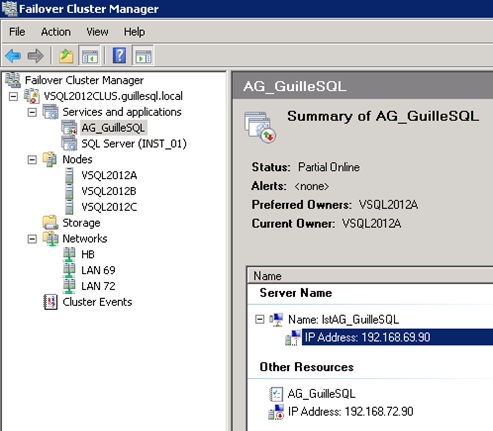Screen dimensions: 493x431
Task: Select node VSQL2012B
Action: (x=109, y=191)
